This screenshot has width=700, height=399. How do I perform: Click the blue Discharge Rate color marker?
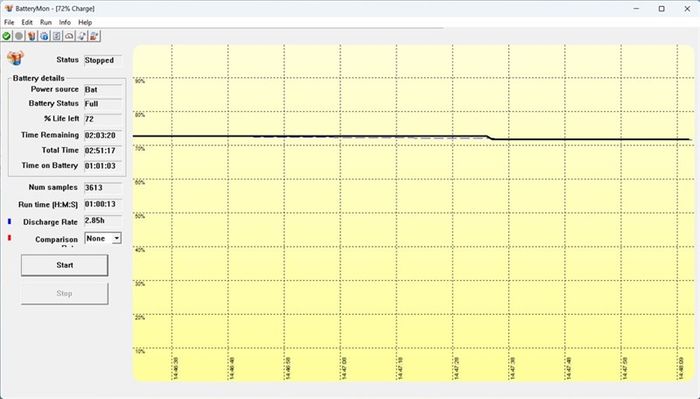click(9, 221)
